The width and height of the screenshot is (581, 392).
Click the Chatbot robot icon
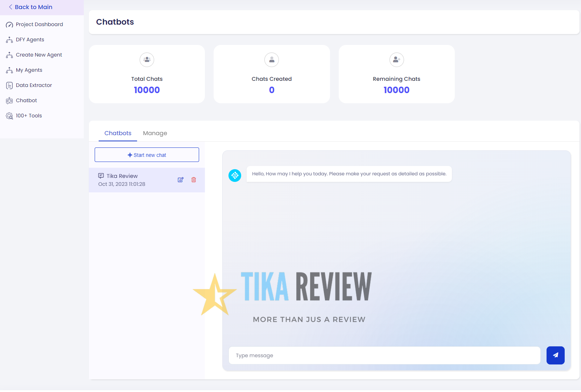[x=9, y=101]
